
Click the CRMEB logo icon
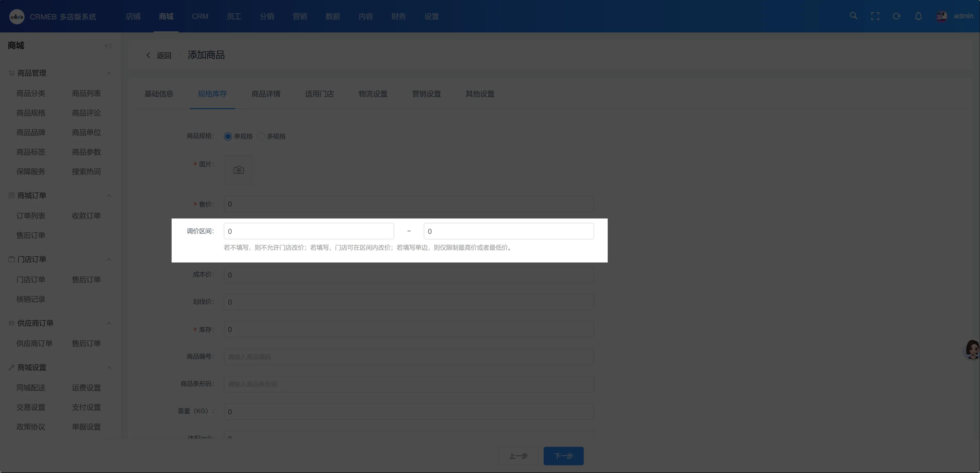[x=17, y=16]
